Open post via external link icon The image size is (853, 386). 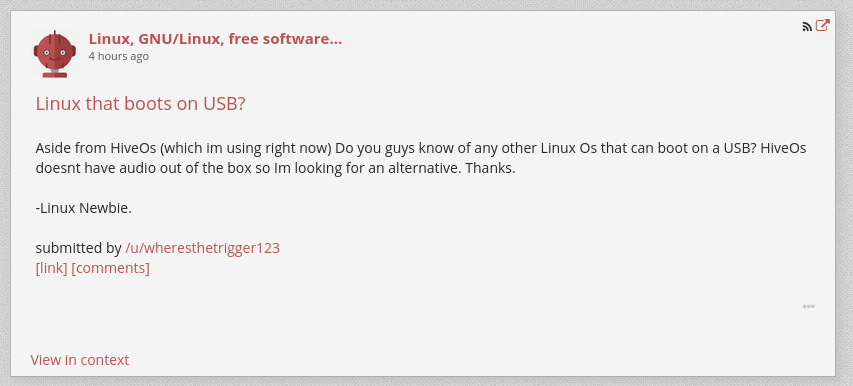(823, 25)
